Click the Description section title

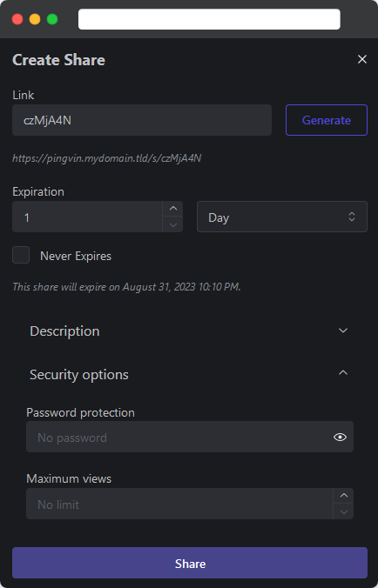click(64, 331)
